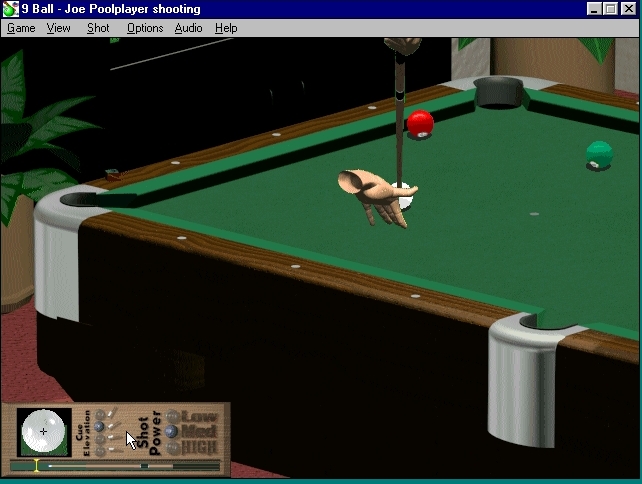Image resolution: width=642 pixels, height=484 pixels.
Task: Click the cue ball English spin selector
Action: [43, 432]
